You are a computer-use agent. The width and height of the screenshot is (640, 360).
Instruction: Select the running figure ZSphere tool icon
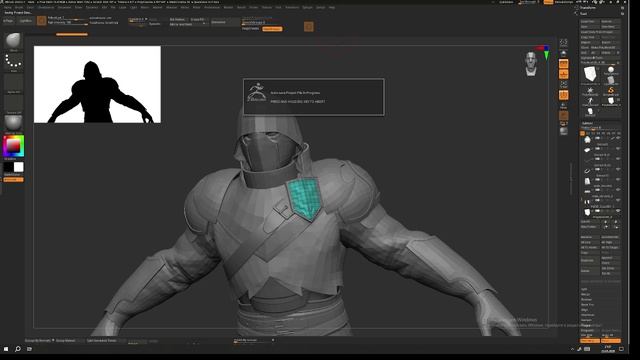tap(590, 101)
